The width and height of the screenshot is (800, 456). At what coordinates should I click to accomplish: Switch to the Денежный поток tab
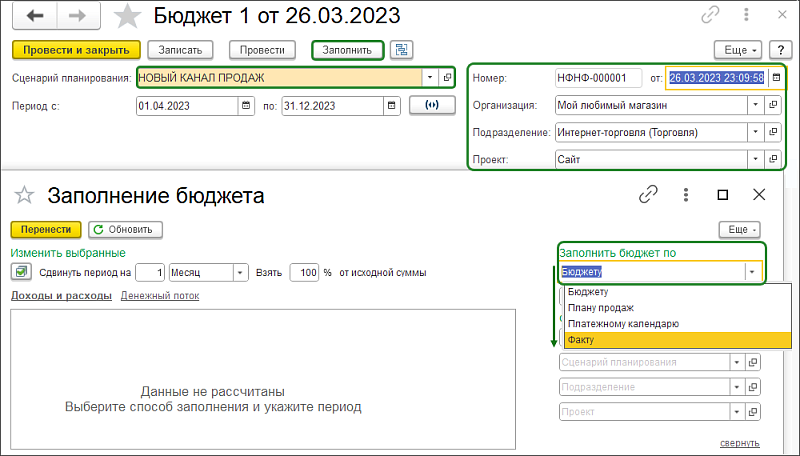click(x=160, y=296)
